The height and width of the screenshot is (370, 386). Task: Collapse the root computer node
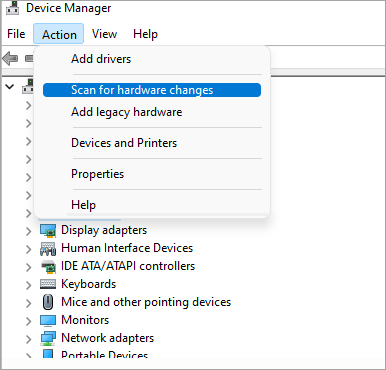(10, 87)
